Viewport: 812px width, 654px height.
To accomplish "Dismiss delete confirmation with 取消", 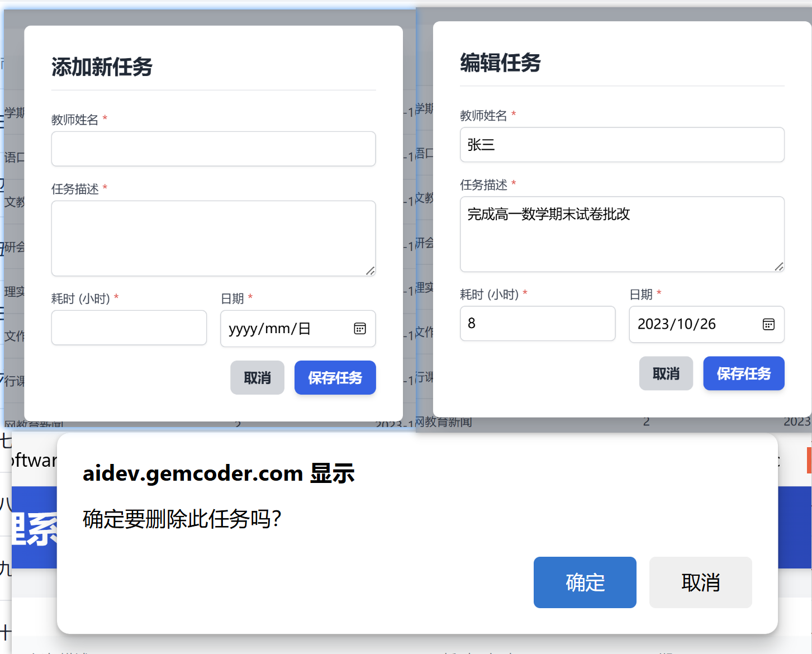I will tap(701, 582).
